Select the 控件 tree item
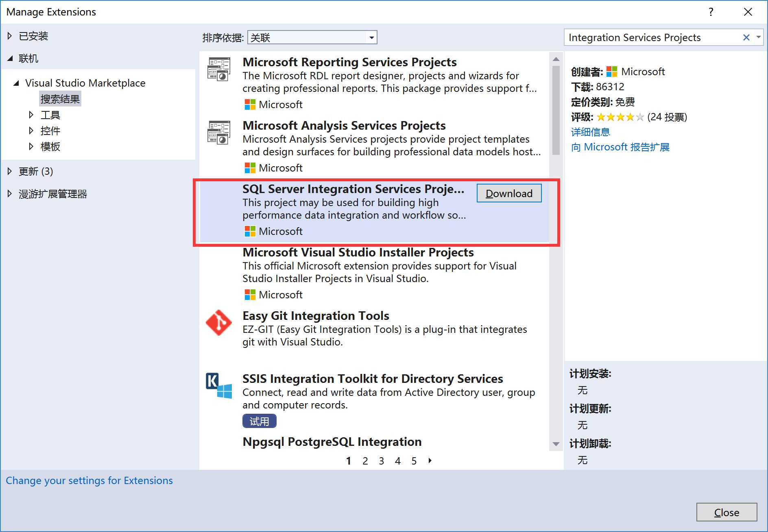The image size is (768, 532). [x=50, y=130]
